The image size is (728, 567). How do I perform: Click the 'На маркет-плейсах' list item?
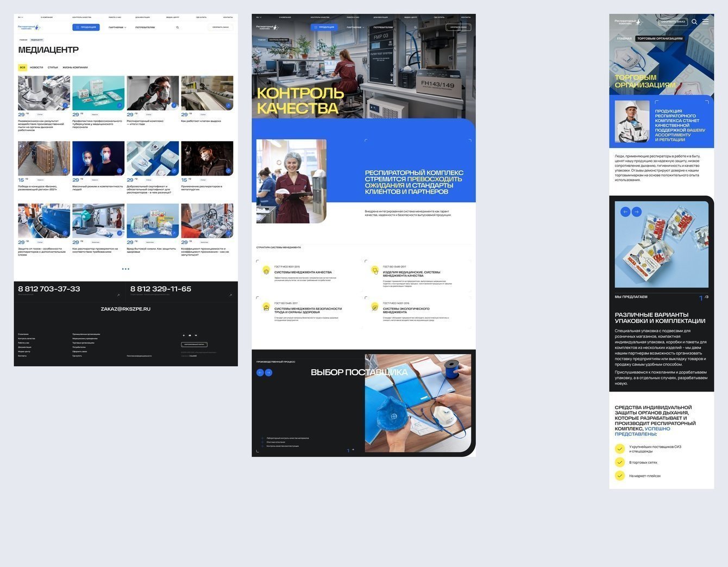tap(645, 476)
